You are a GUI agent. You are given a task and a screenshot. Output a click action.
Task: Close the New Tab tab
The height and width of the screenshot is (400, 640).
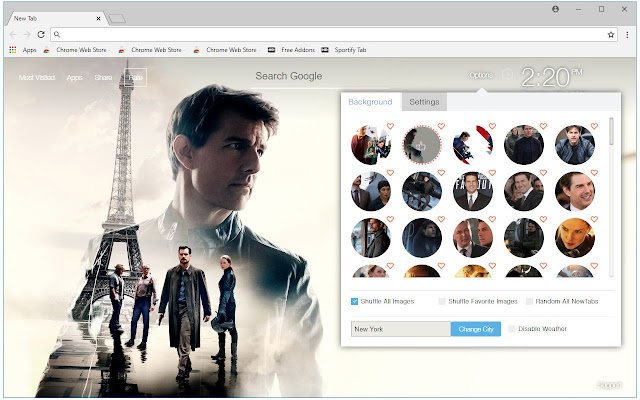pyautogui.click(x=98, y=18)
